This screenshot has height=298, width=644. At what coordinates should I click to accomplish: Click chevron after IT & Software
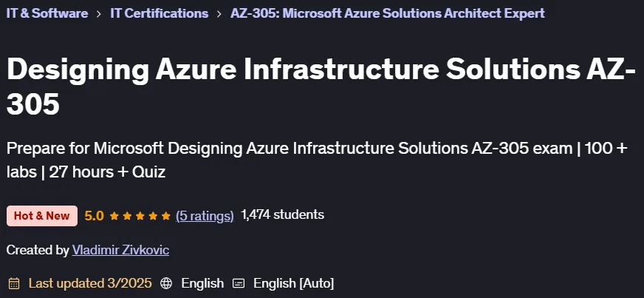(99, 13)
